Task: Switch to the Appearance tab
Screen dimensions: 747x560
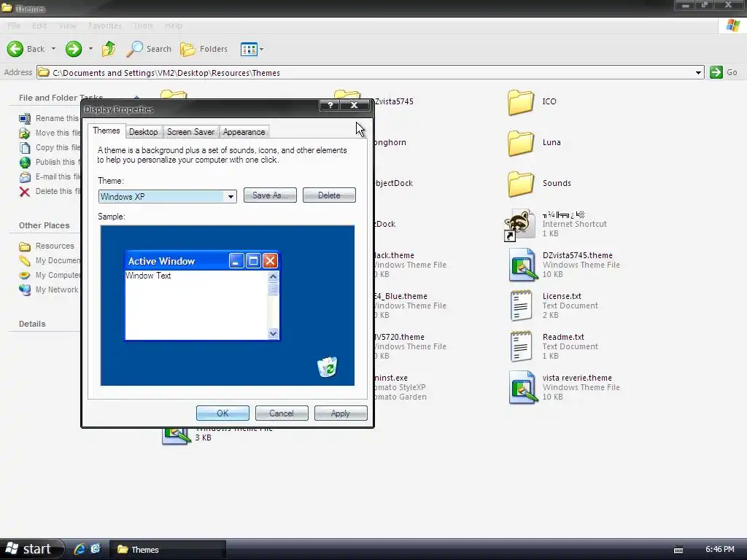Action: click(x=244, y=132)
